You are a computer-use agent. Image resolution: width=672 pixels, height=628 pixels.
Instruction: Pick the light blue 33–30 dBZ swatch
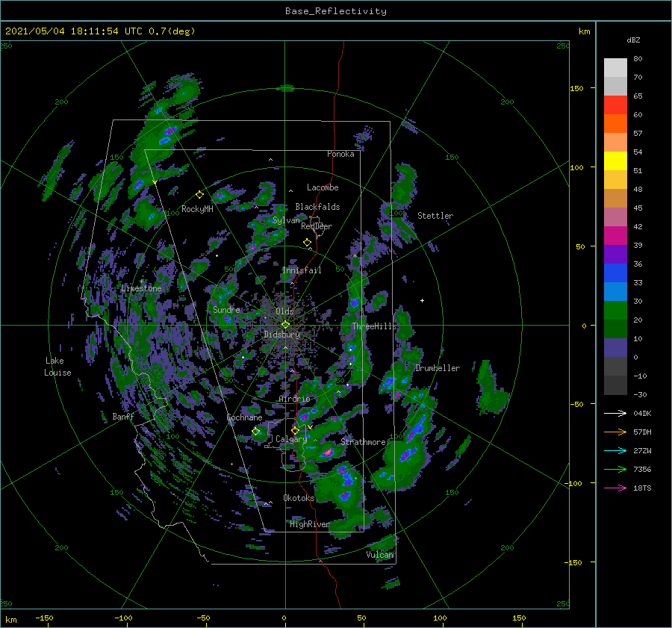click(x=615, y=292)
